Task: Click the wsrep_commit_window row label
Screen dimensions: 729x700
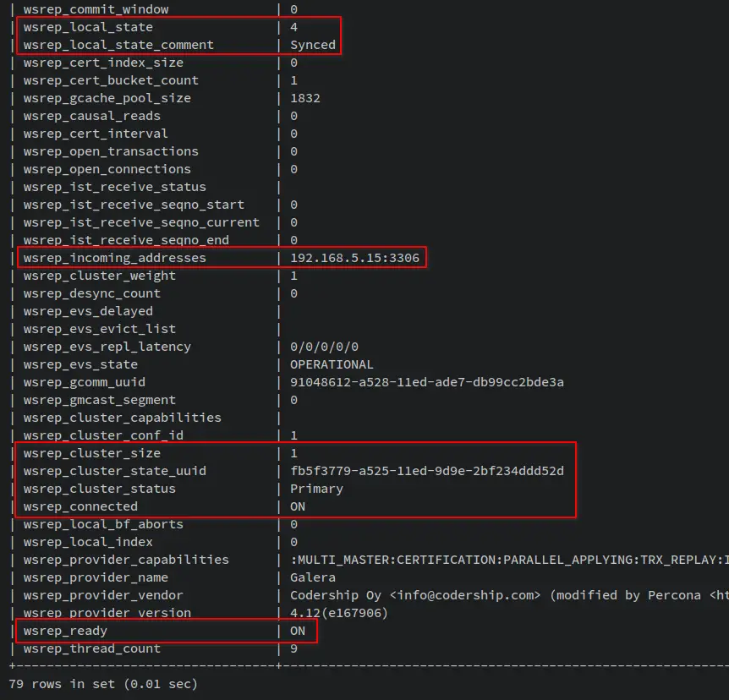Action: (x=96, y=9)
